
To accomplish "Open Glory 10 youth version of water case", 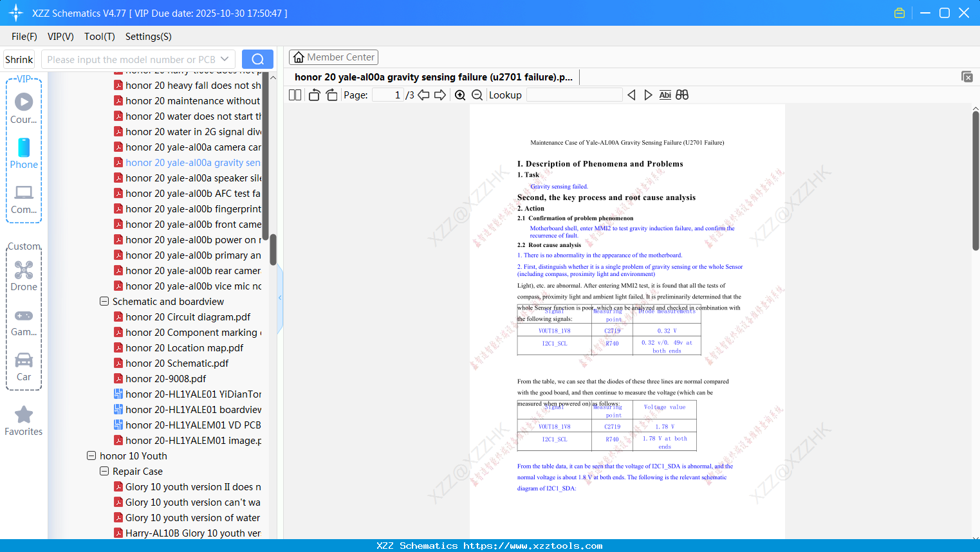I will 192,517.
